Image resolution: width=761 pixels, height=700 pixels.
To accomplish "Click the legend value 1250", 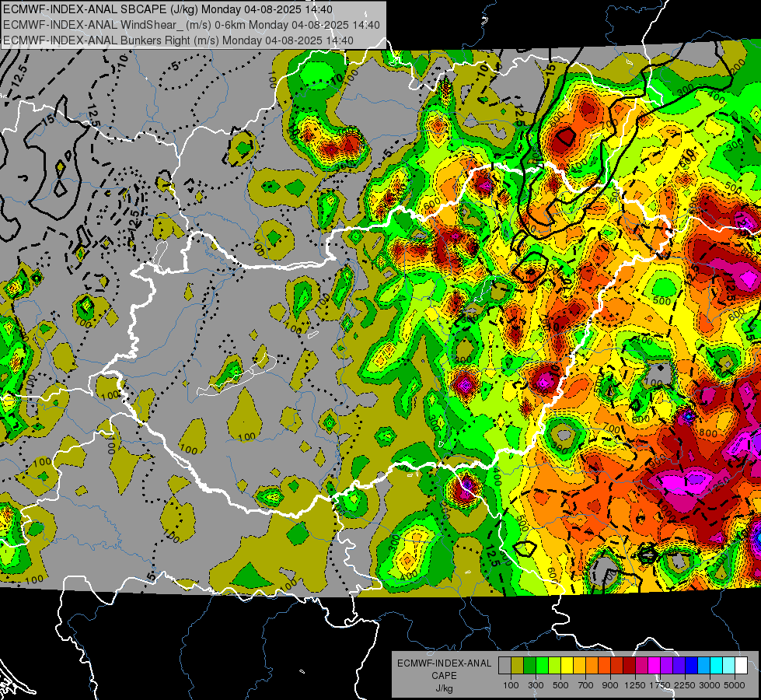I will click(635, 685).
